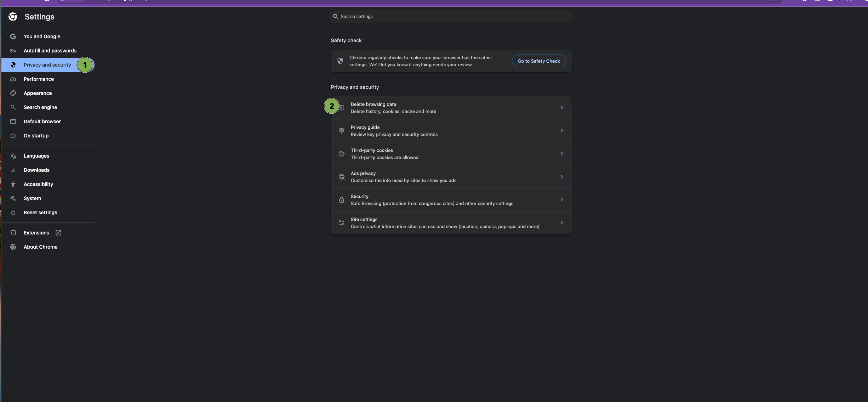Viewport: 868px width, 402px height.
Task: Open the Privacy guide row
Action: click(451, 131)
